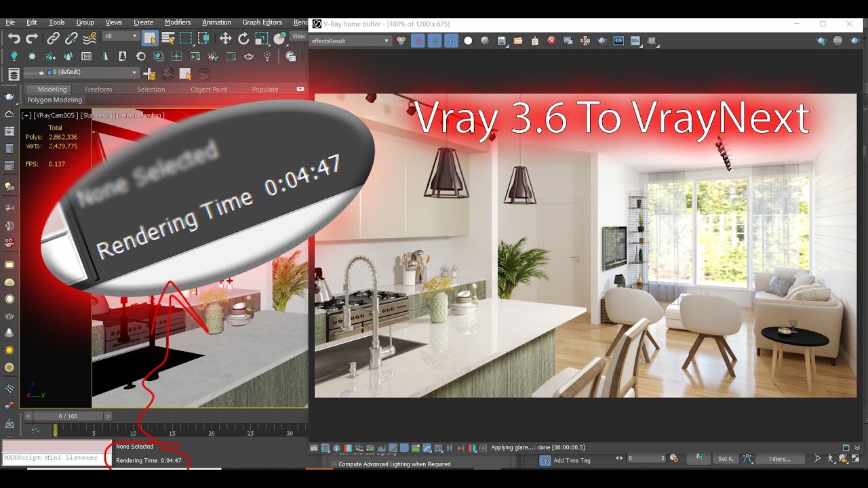Viewport: 868px width, 488px height.
Task: Open the View reference coordinate dropdown
Action: [299, 36]
